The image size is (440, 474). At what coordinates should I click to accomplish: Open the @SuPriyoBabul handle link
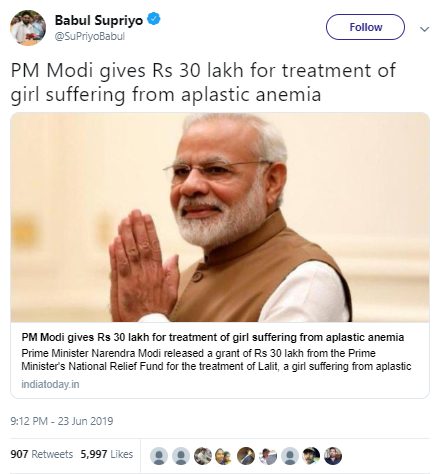tap(90, 36)
